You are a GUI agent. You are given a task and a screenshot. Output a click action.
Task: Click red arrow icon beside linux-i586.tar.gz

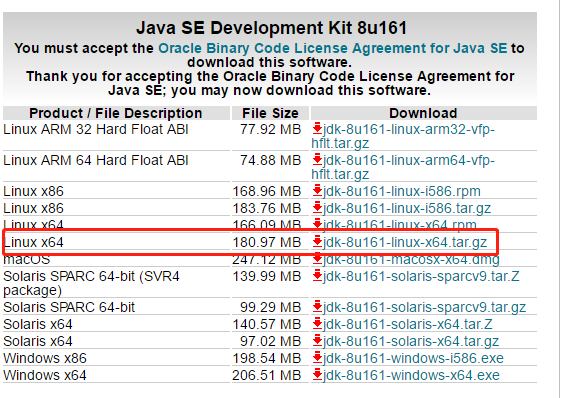click(x=317, y=207)
